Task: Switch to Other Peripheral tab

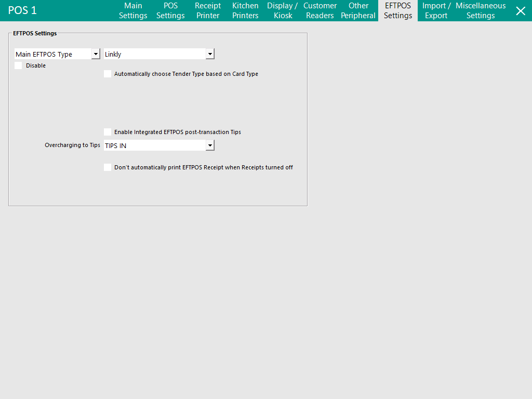Action: (358, 11)
